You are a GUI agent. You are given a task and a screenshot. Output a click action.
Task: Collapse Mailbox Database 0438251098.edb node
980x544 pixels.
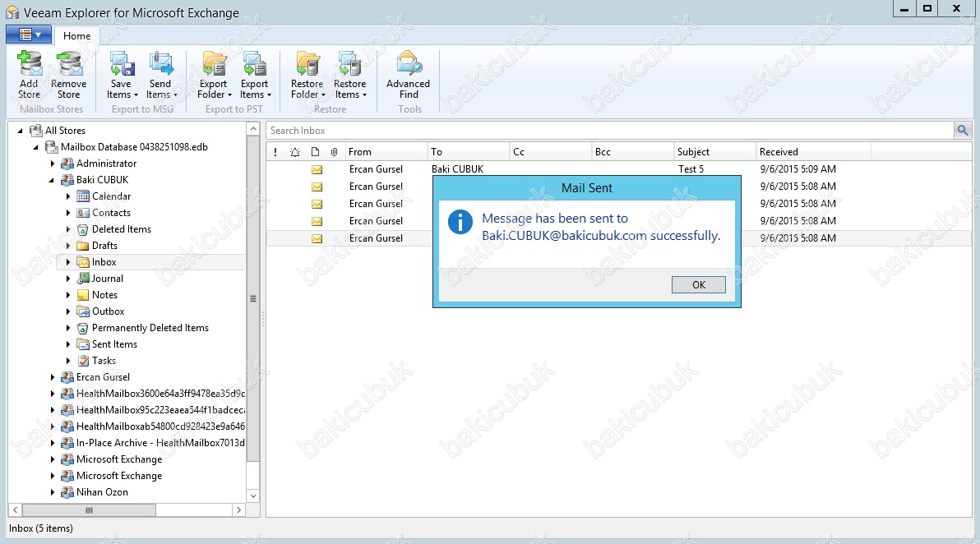[35, 147]
